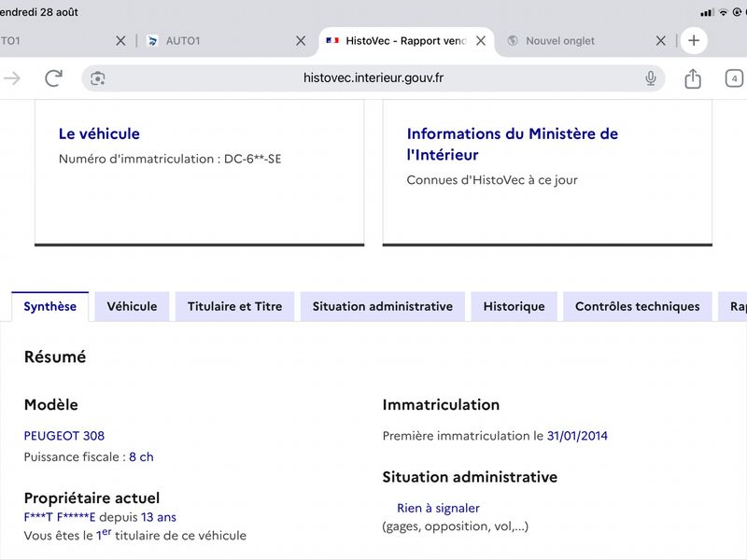This screenshot has height=560, width=747.
Task: Close the Nouvel onglet tab
Action: pos(661,41)
